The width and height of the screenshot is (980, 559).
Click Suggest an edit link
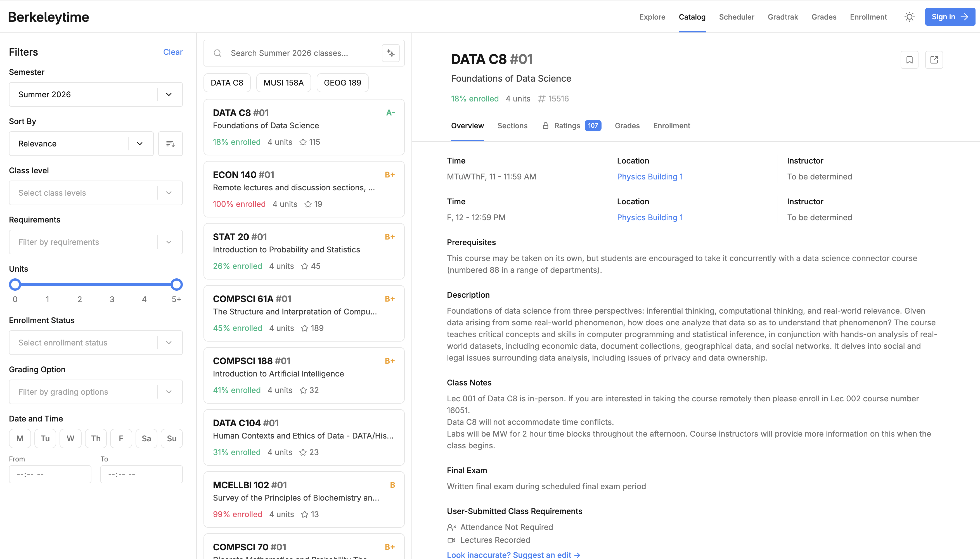(x=513, y=555)
